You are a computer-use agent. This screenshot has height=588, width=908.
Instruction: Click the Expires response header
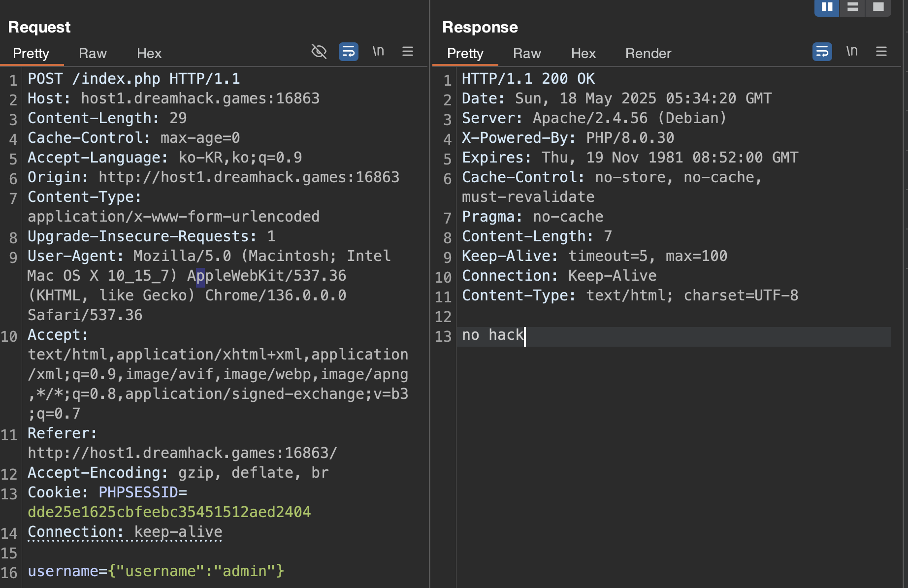pos(630,158)
